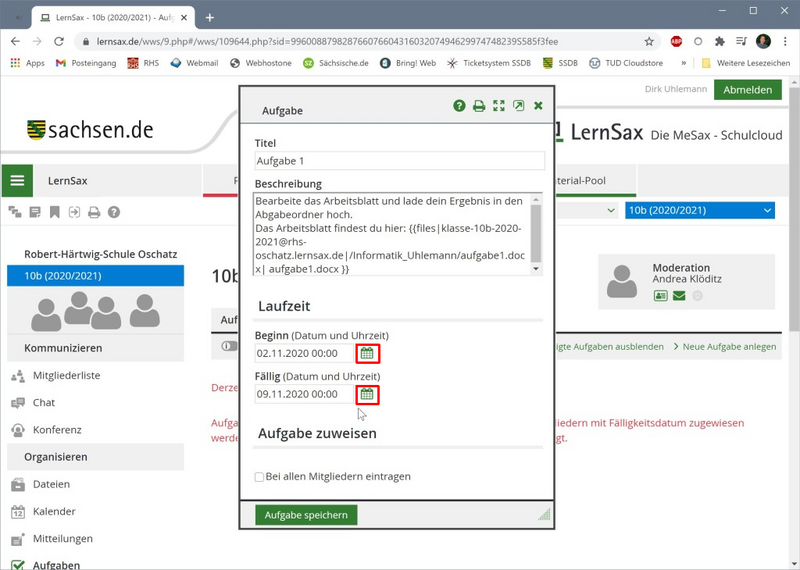Click the help icon in Aufgabe dialog
The height and width of the screenshot is (570, 800).
click(459, 106)
